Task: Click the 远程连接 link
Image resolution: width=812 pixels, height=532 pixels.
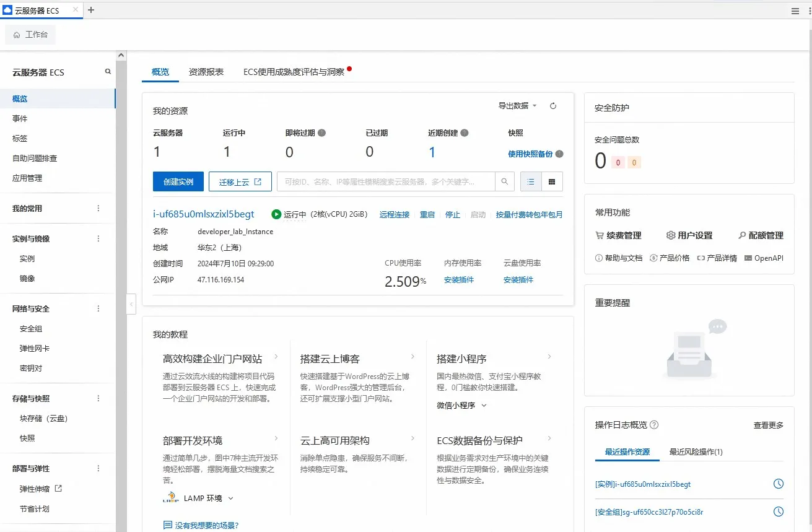Action: pyautogui.click(x=395, y=215)
